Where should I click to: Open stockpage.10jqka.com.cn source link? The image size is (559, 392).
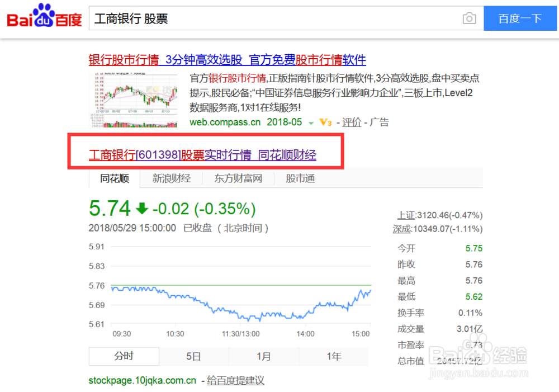[x=142, y=381]
